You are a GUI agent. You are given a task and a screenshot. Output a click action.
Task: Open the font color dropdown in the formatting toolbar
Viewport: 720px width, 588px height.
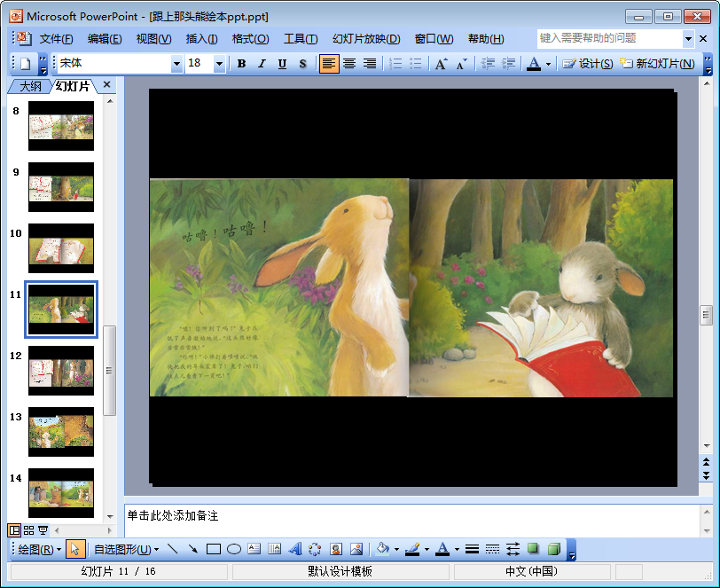click(548, 64)
